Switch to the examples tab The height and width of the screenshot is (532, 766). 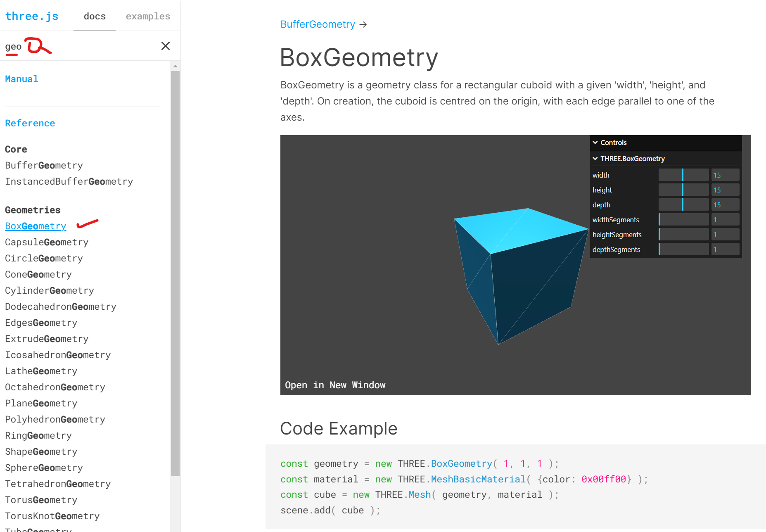[x=148, y=16]
